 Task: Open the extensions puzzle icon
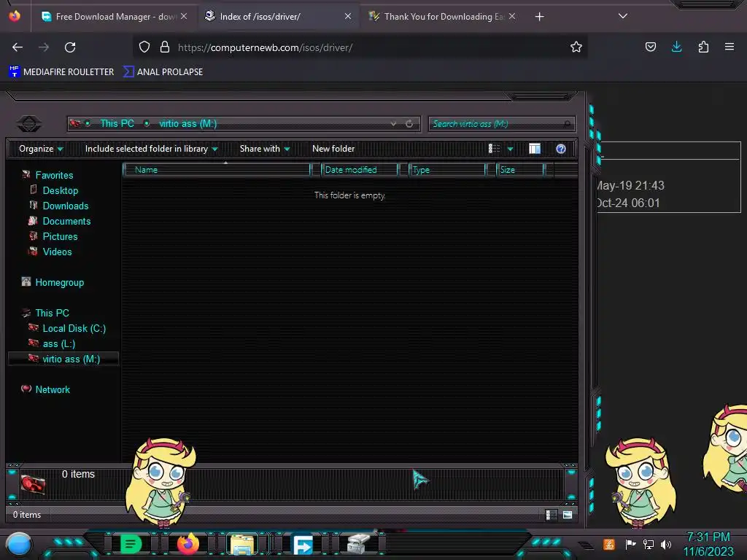click(x=703, y=47)
